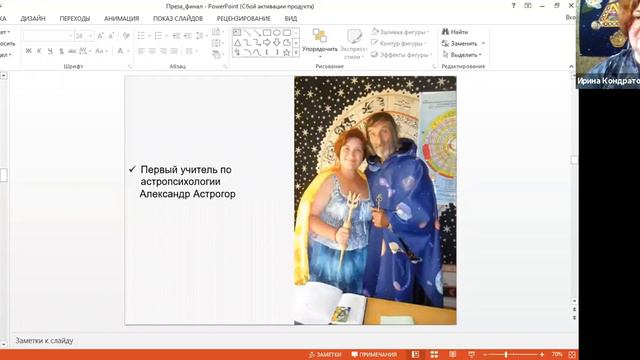Viewport: 640px width, 360px height.
Task: Open the ДИЗАЙН ribbon tab
Action: click(33, 18)
